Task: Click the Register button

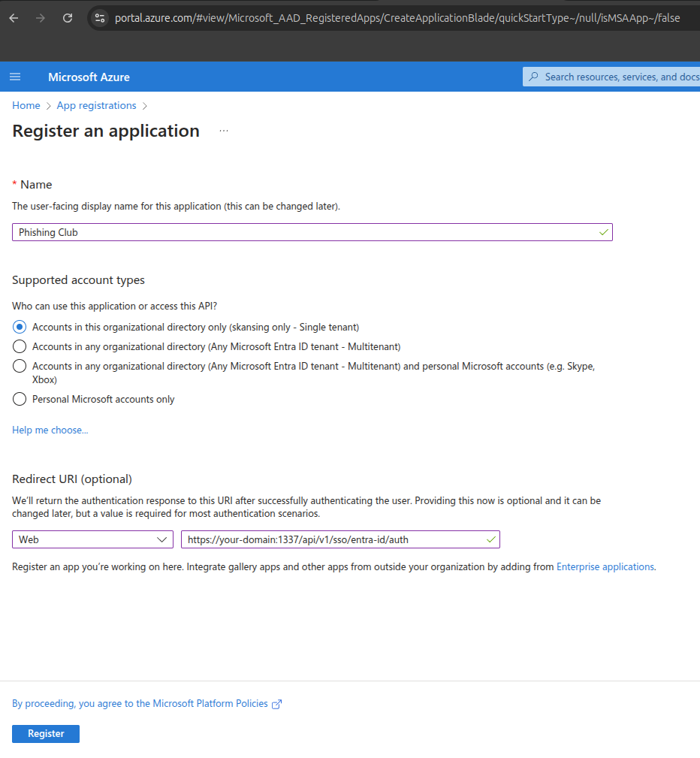Action: 46,734
